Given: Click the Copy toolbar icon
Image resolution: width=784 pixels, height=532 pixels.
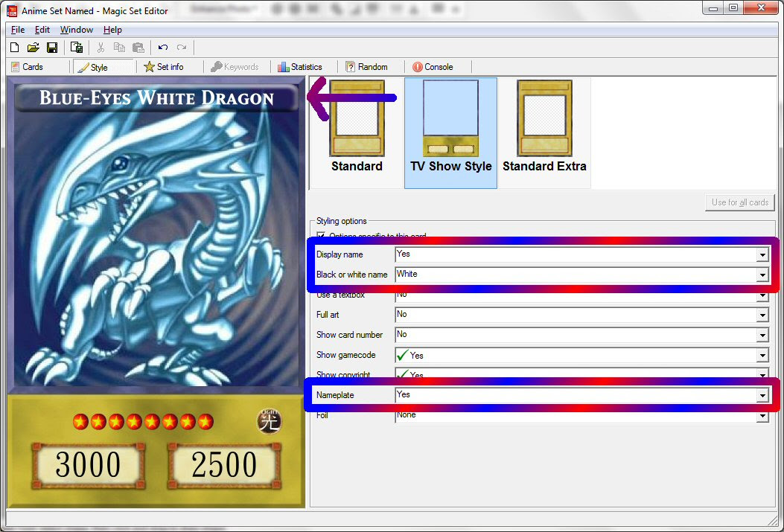Looking at the screenshot, I should pyautogui.click(x=119, y=48).
